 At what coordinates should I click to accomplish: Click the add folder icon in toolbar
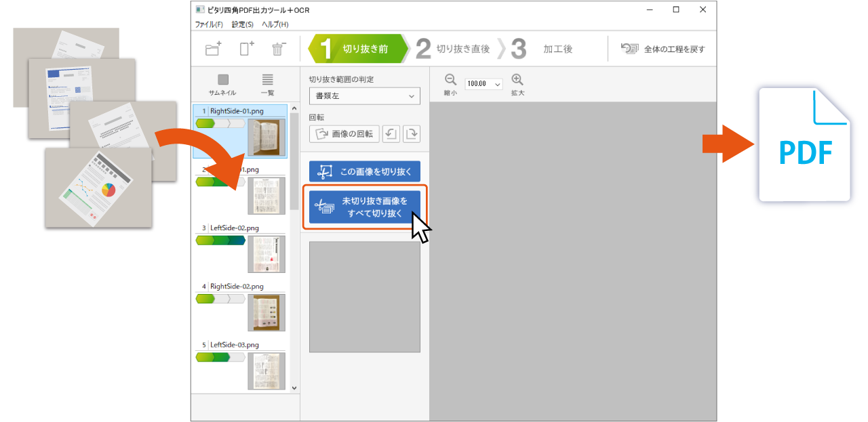coord(213,49)
